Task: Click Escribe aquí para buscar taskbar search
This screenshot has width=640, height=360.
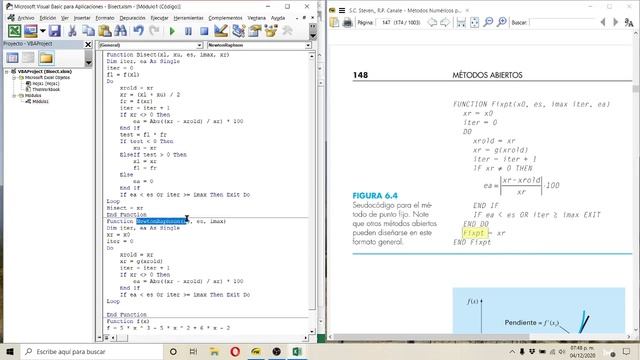Action: pyautogui.click(x=92, y=351)
